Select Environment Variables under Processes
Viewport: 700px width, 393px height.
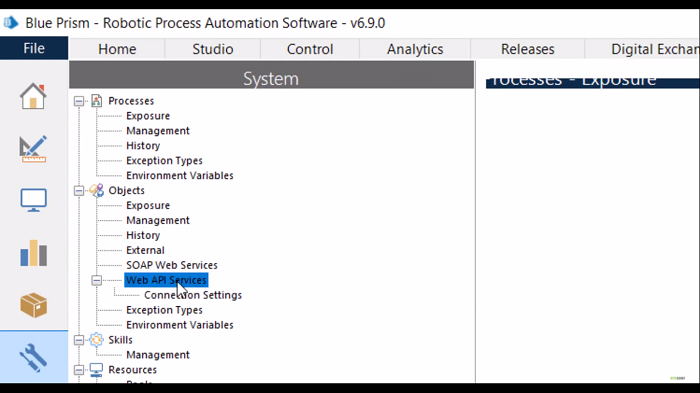point(179,176)
